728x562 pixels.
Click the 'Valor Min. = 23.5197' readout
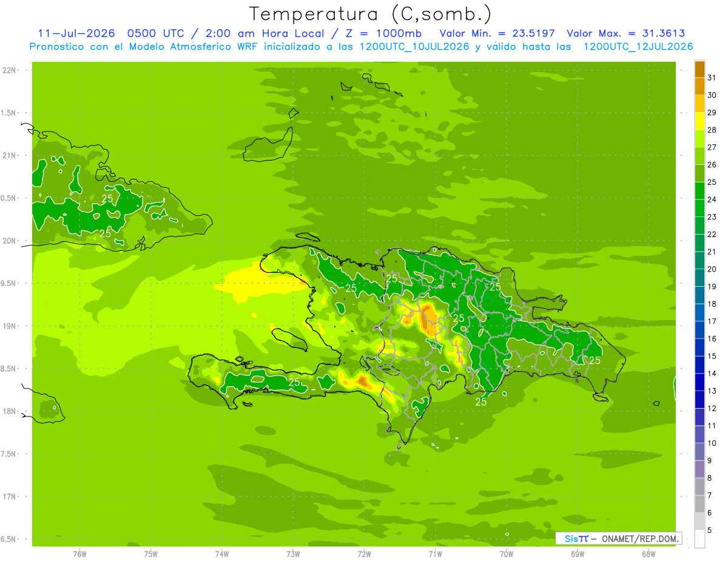(497, 33)
